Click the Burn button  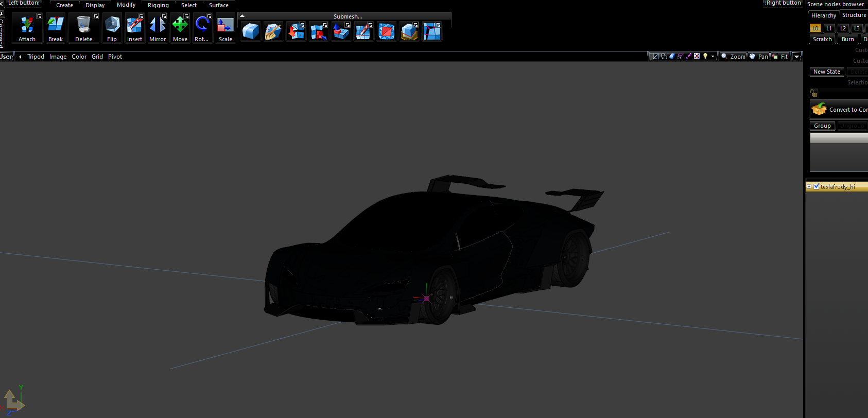pos(848,39)
